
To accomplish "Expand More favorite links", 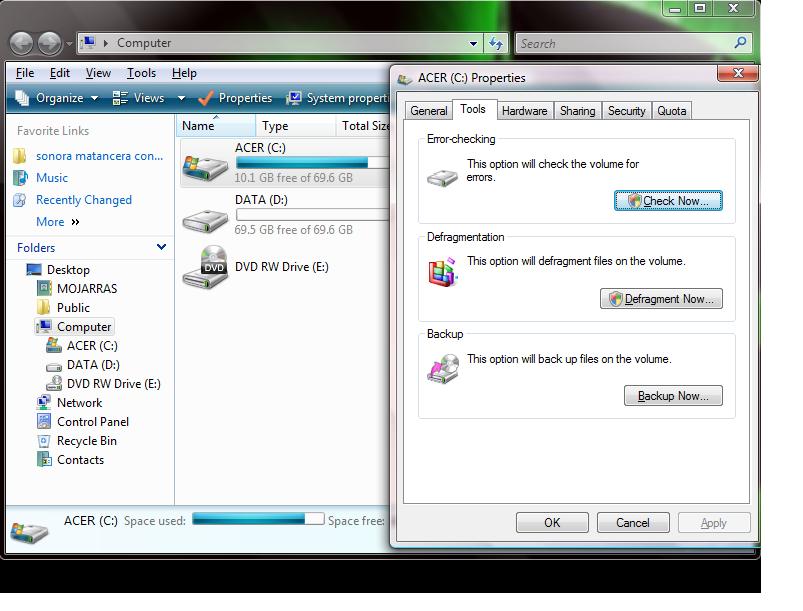I will 58,222.
